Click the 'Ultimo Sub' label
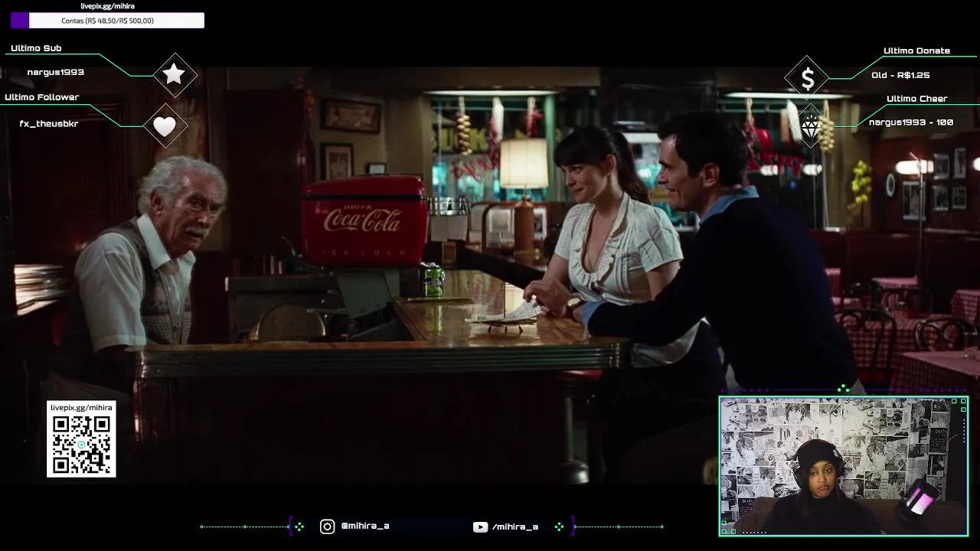 pyautogui.click(x=36, y=48)
